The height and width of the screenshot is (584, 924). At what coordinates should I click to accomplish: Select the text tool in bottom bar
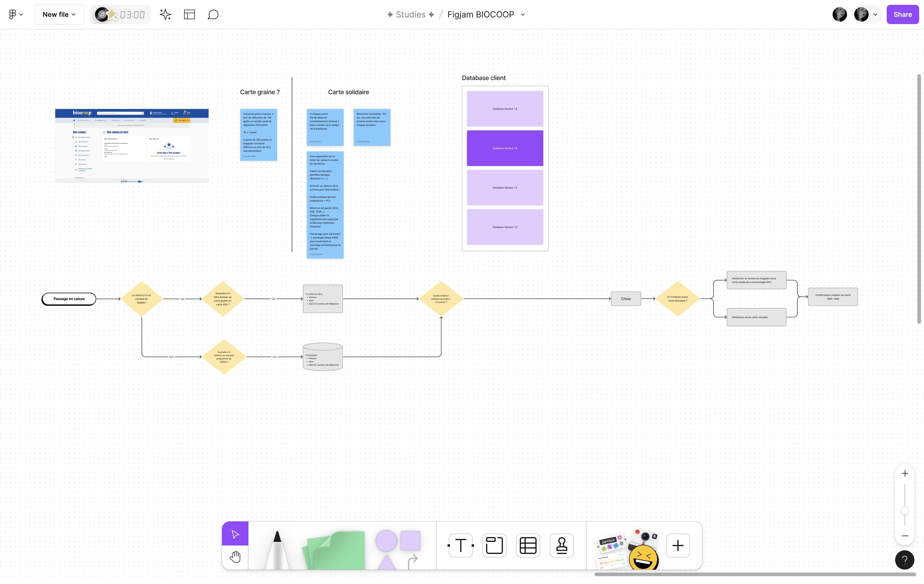pyautogui.click(x=460, y=545)
